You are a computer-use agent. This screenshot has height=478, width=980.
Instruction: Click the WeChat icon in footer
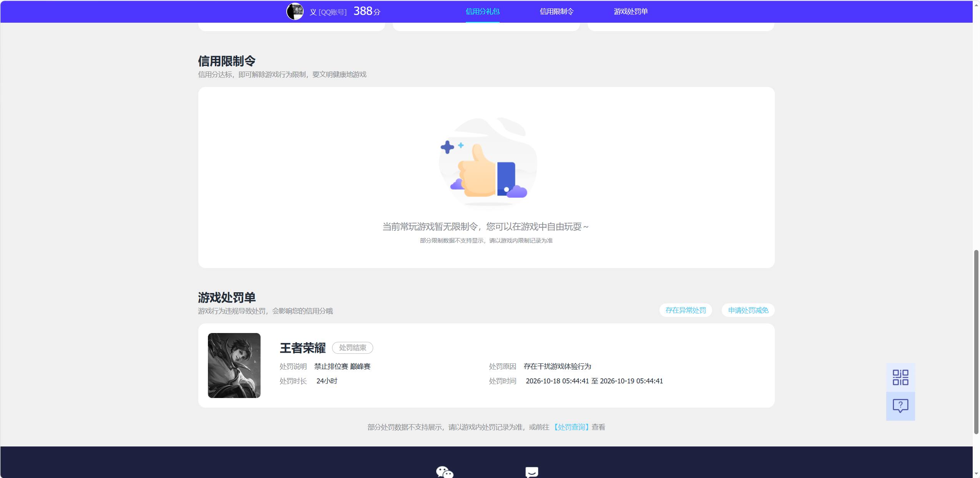point(445,472)
